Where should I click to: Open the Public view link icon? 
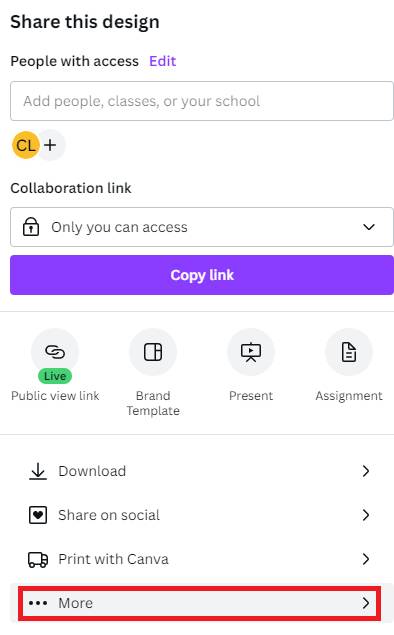click(x=55, y=352)
